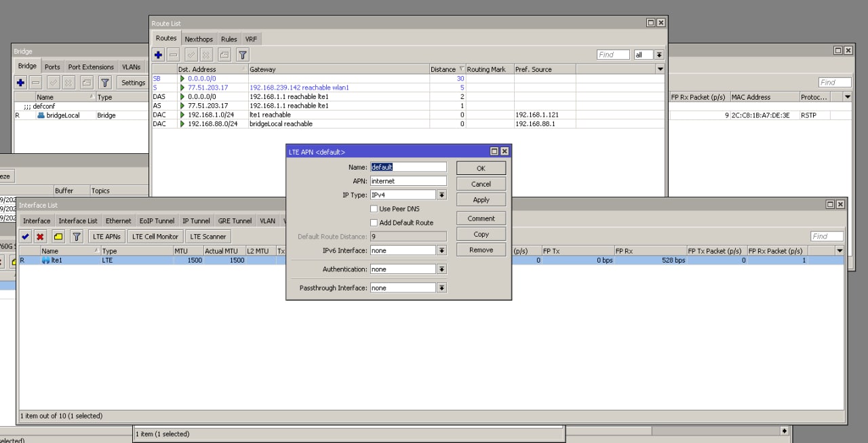The image size is (868, 443).
Task: Click Find field in Interface List
Action: coord(827,237)
